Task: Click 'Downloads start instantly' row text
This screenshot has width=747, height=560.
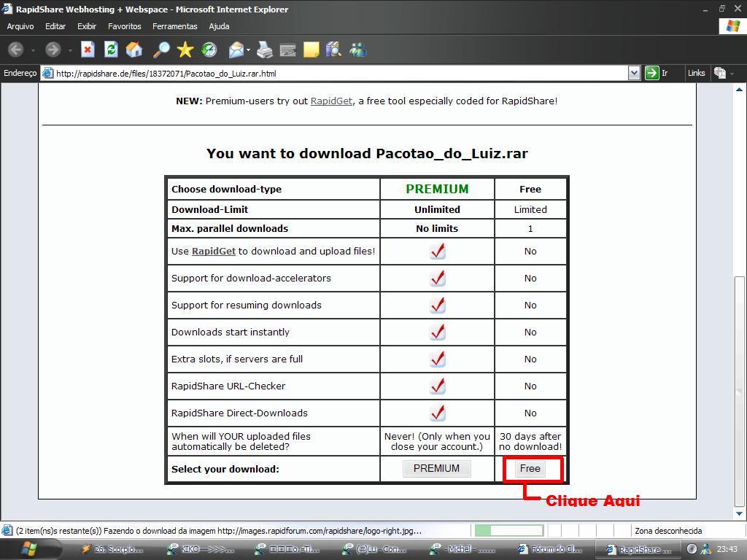Action: 231,332
